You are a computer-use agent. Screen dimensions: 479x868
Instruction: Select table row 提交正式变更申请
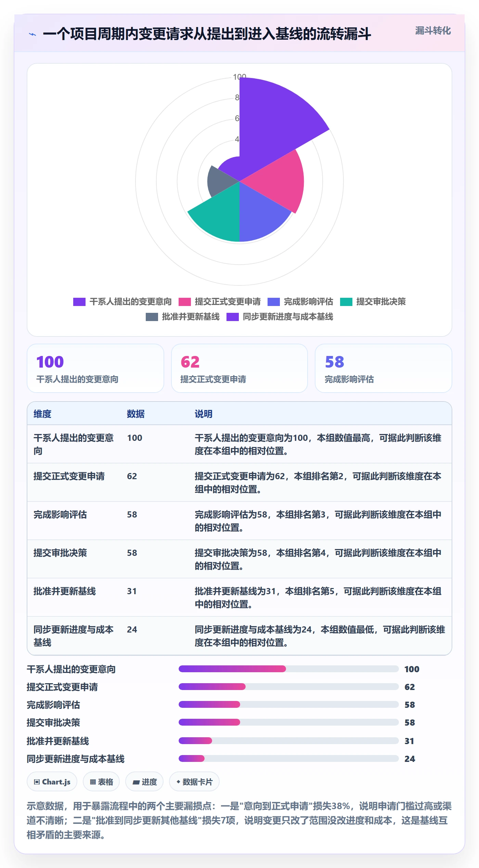[x=239, y=483]
